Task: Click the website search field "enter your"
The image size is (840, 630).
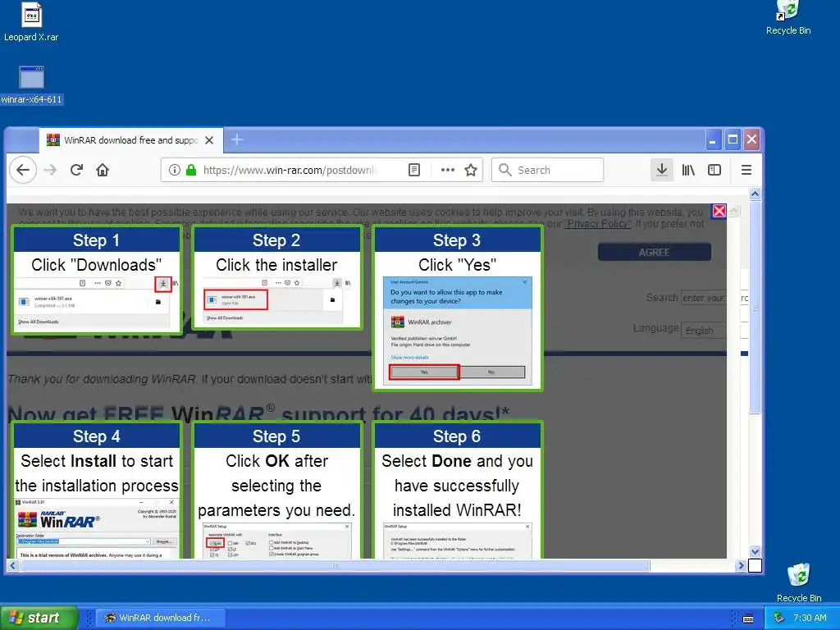Action: (703, 298)
